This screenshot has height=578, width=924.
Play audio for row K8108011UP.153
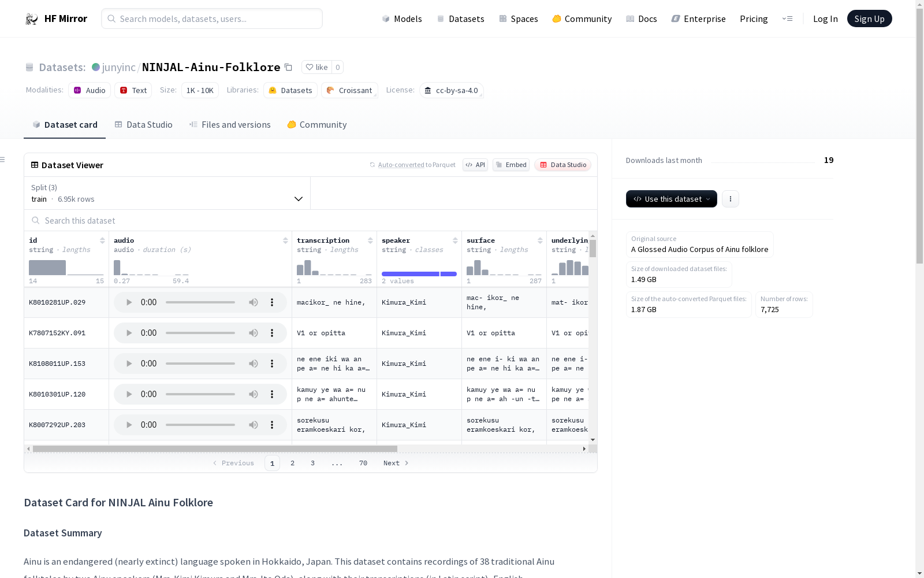(129, 364)
